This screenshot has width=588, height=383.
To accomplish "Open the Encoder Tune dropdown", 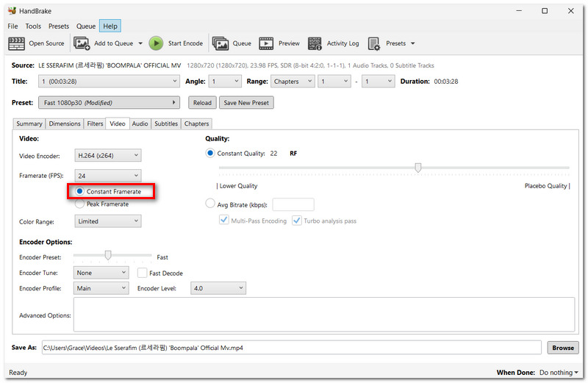I will [101, 273].
